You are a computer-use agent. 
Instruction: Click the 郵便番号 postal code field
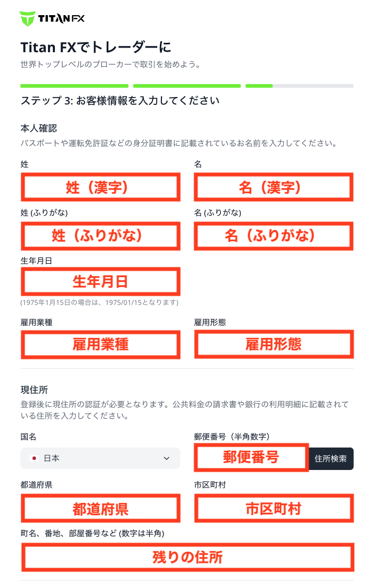(251, 457)
